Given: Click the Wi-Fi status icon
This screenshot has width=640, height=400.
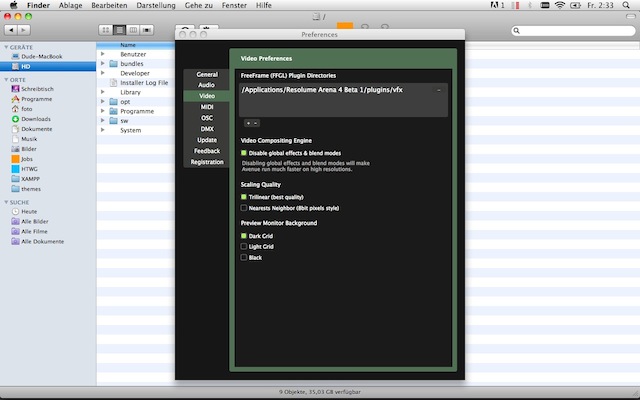Looking at the screenshot, I should click(560, 5).
